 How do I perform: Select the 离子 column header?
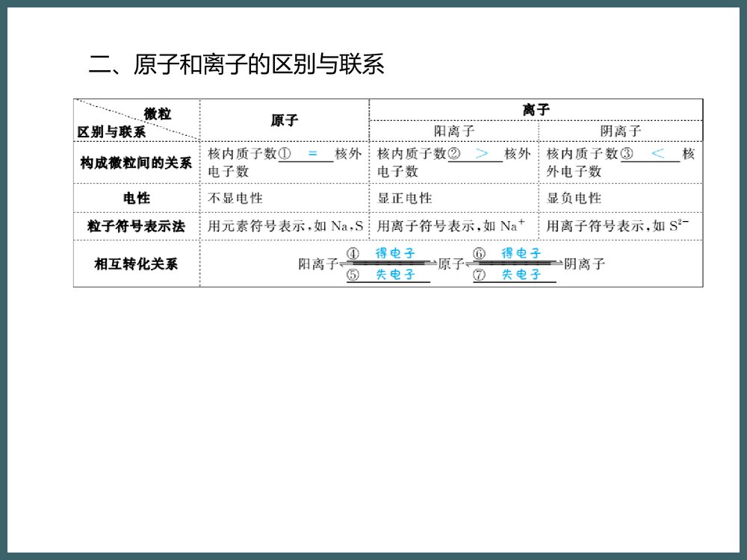coord(536,108)
